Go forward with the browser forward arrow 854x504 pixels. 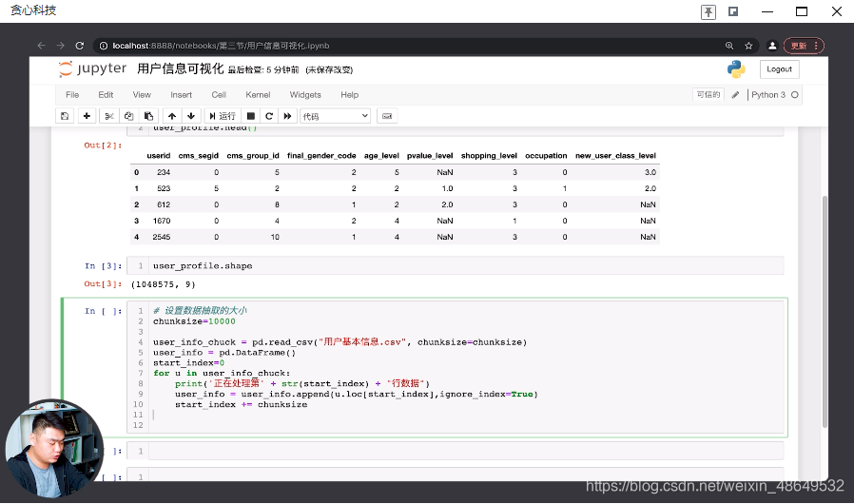click(x=61, y=46)
